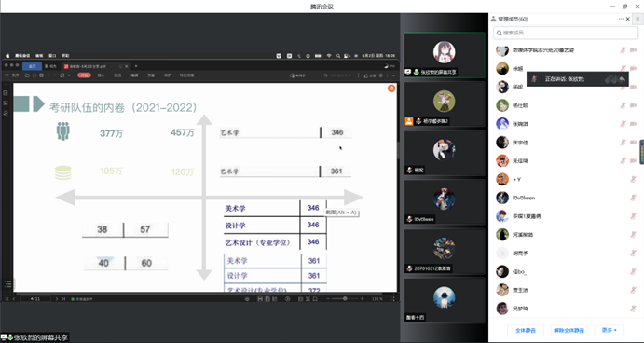Open the 编辑 menu in Mac menu bar
This screenshot has width=644, height=343.
(x=39, y=55)
